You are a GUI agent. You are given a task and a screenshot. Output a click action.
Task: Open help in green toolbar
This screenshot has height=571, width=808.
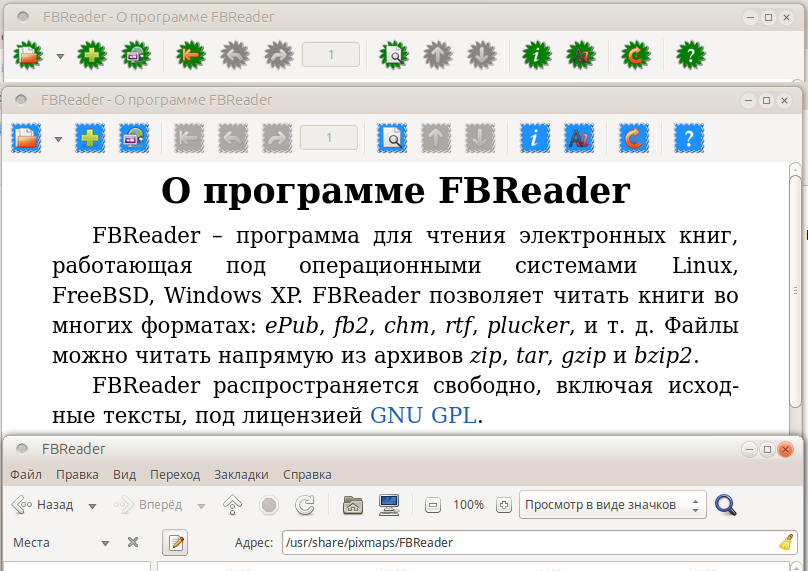(691, 55)
